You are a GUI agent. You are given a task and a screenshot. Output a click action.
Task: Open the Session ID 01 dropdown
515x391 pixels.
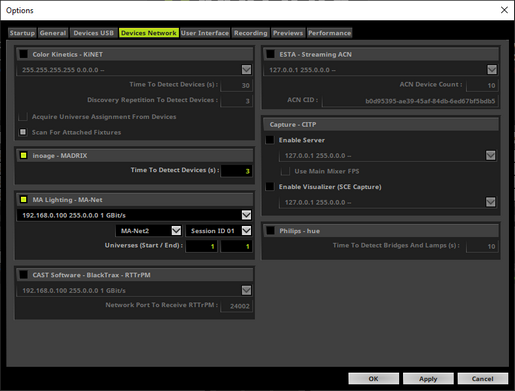[x=246, y=231]
